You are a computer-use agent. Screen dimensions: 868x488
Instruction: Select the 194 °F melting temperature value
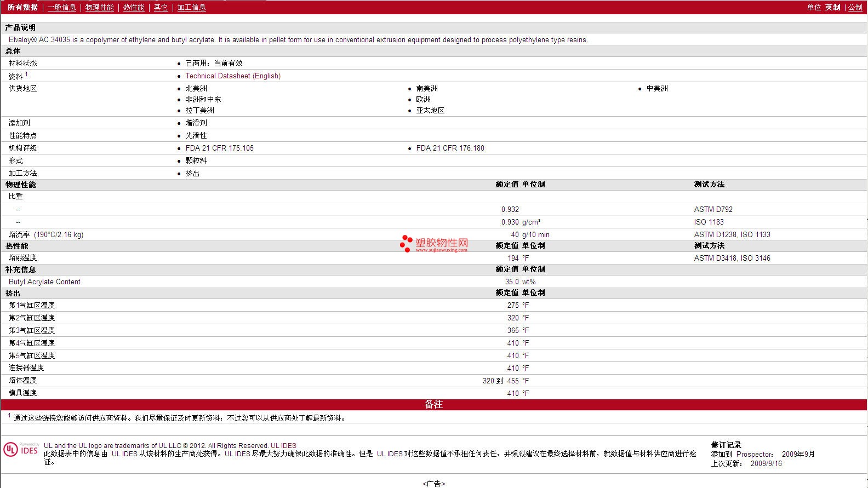pos(518,259)
